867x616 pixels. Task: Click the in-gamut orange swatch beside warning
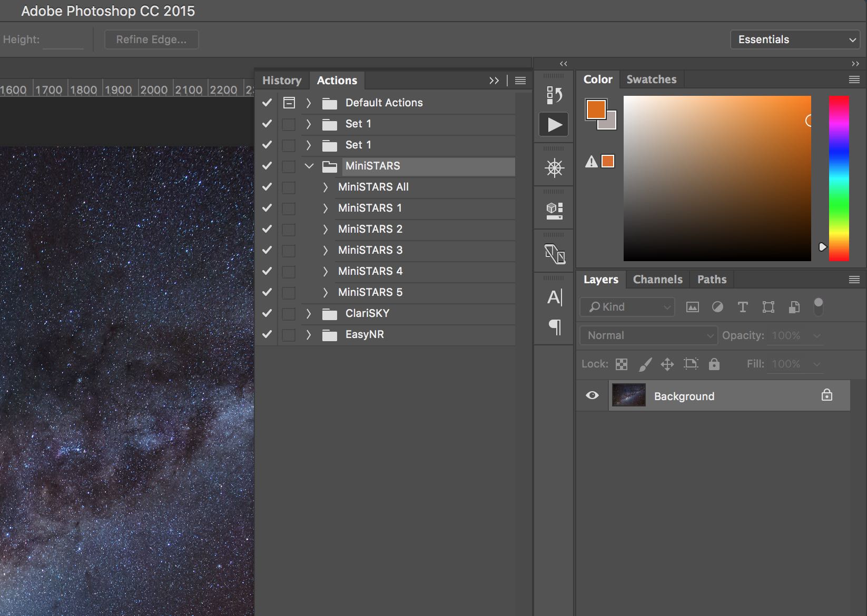[x=608, y=161]
